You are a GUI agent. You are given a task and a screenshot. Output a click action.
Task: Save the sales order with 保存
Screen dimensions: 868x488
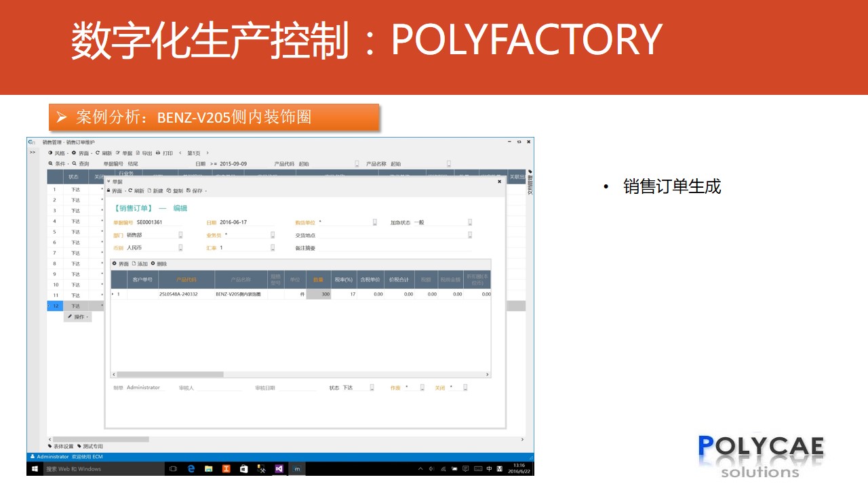coord(195,190)
